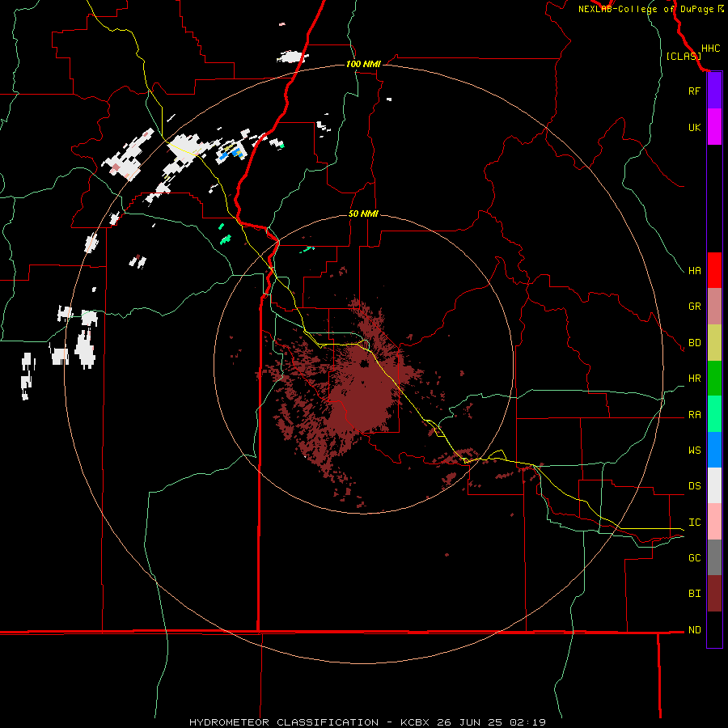The image size is (728, 728).
Task: Click the magenta UK legend swatch
Action: tap(714, 127)
